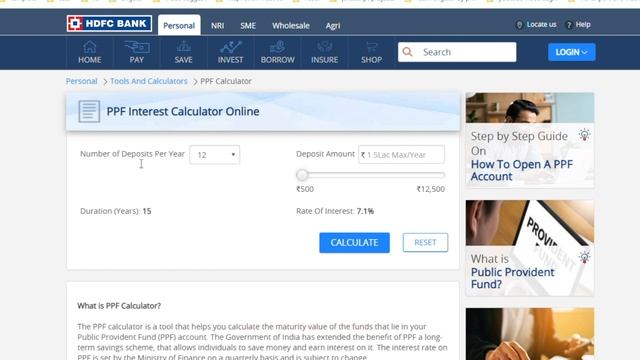Open How To Open A PPF Account card
The image size is (640, 360).
pyautogui.click(x=530, y=140)
